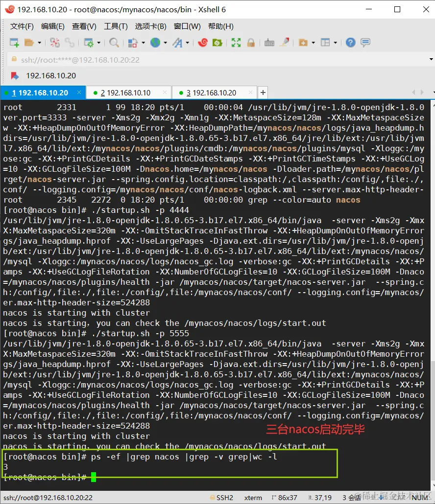Image resolution: width=435 pixels, height=504 pixels.
Task: Add a new tab with the plus button
Action: point(263,92)
